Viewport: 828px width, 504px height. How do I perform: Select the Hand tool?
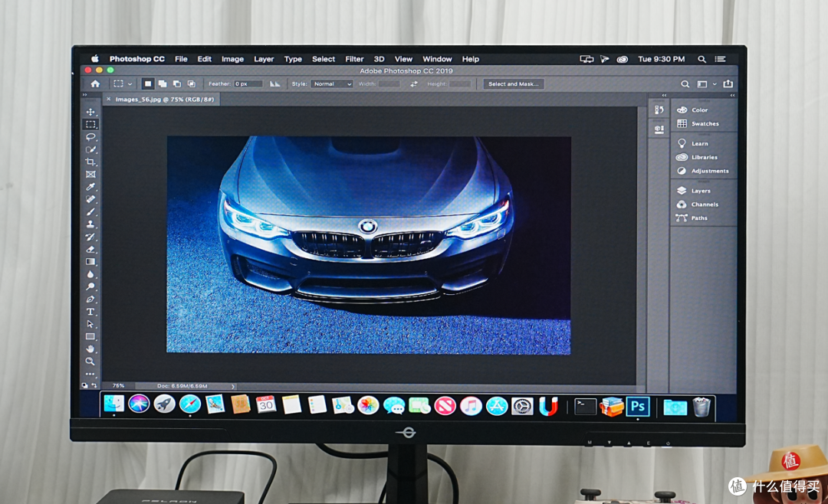(x=90, y=349)
